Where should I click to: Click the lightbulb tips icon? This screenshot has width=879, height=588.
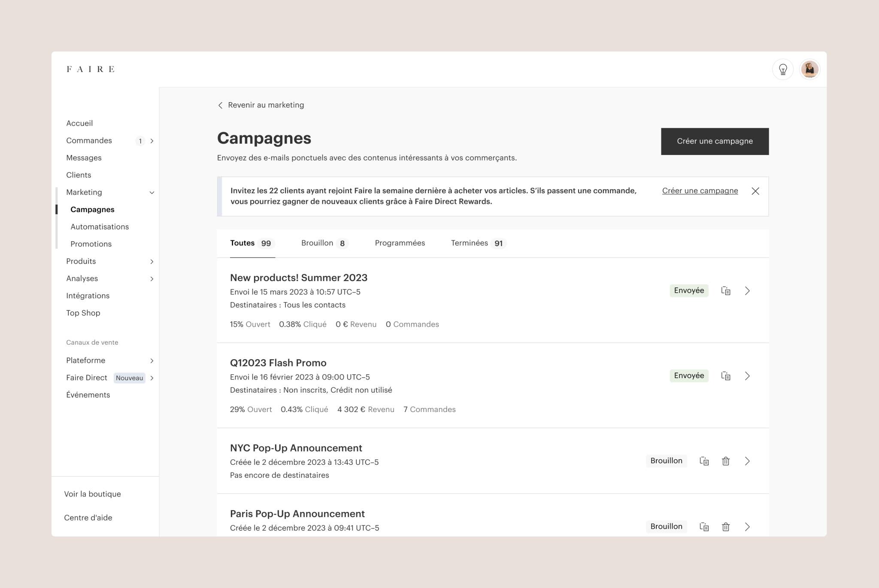coord(783,69)
